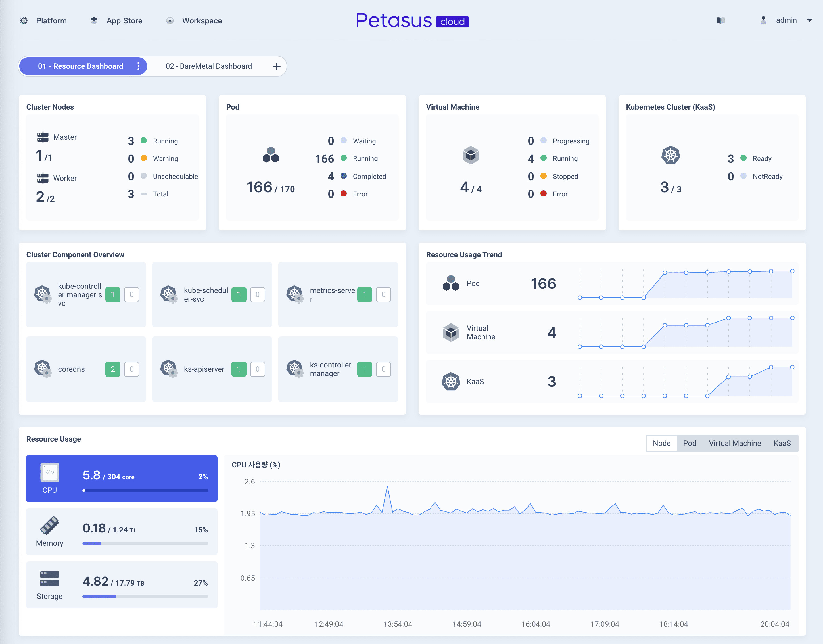Image resolution: width=823 pixels, height=644 pixels.
Task: Click the zero badge for ks-apiserver
Action: coord(258,369)
